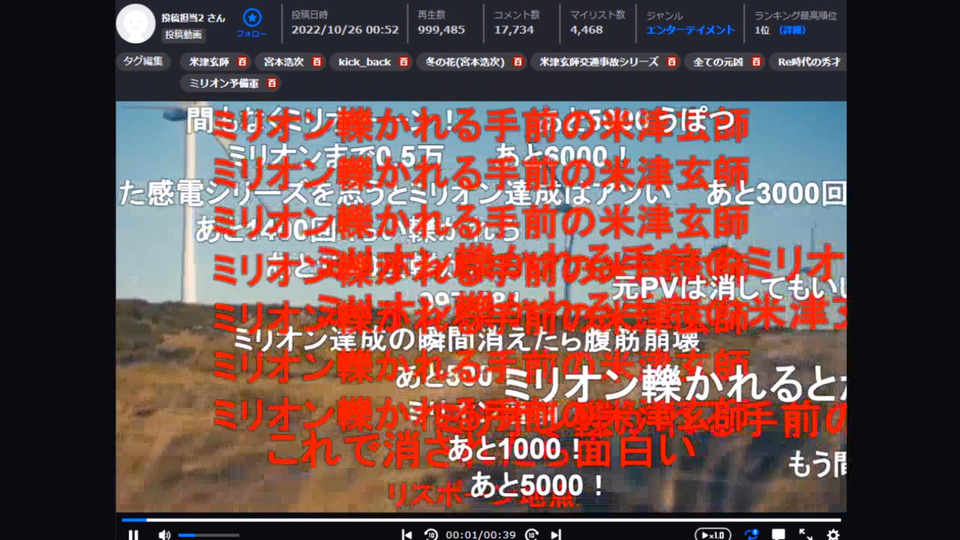Image resolution: width=960 pixels, height=540 pixels.
Task: Open the 全ての元凶 tag
Action: 718,62
